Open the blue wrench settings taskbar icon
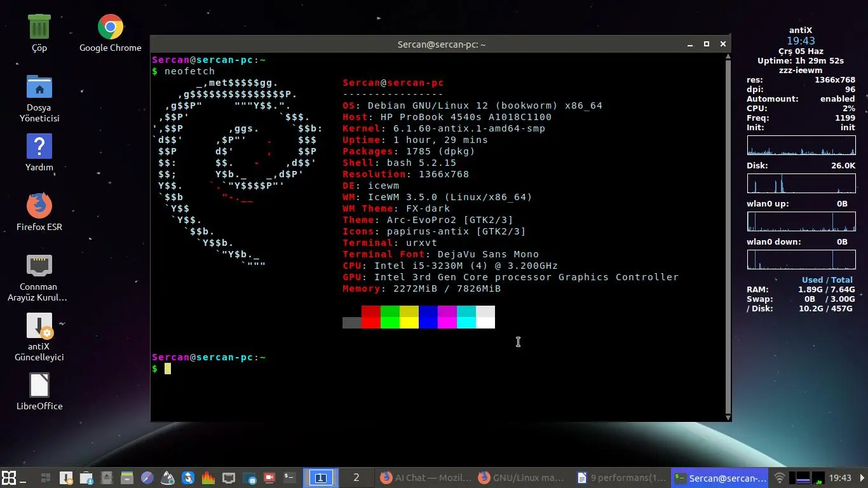This screenshot has height=488, width=868. [188, 478]
